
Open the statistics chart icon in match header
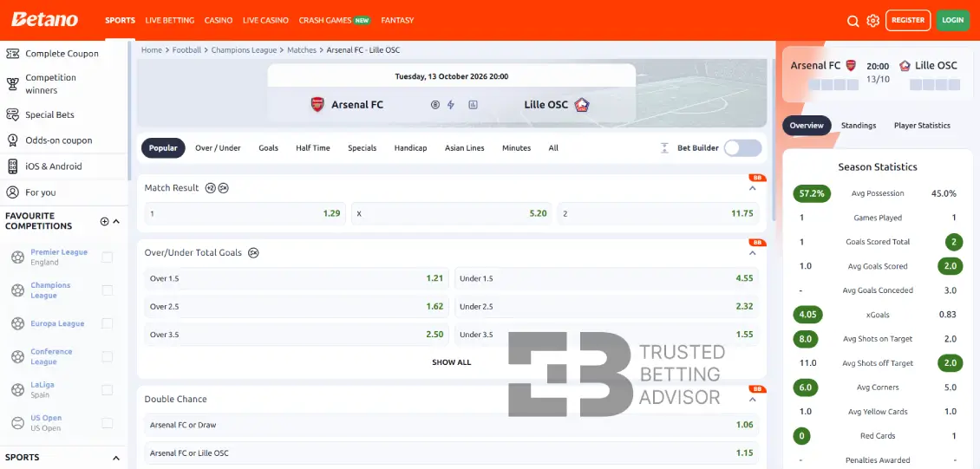pyautogui.click(x=474, y=105)
